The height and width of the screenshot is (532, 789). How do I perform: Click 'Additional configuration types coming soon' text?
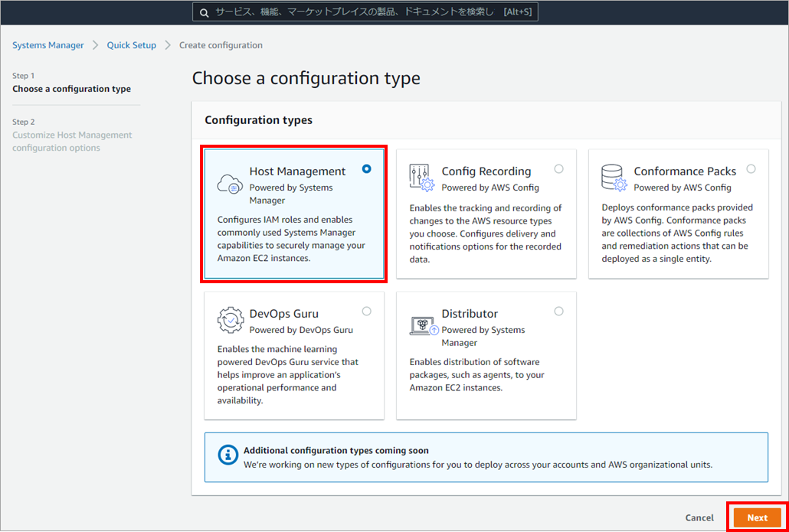(336, 451)
